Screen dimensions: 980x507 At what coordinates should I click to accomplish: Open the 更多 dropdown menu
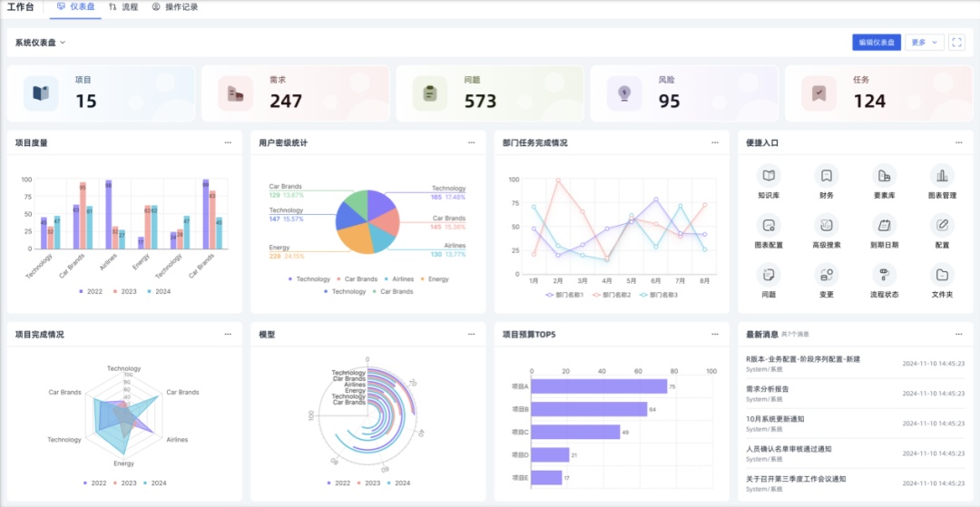[x=925, y=43]
